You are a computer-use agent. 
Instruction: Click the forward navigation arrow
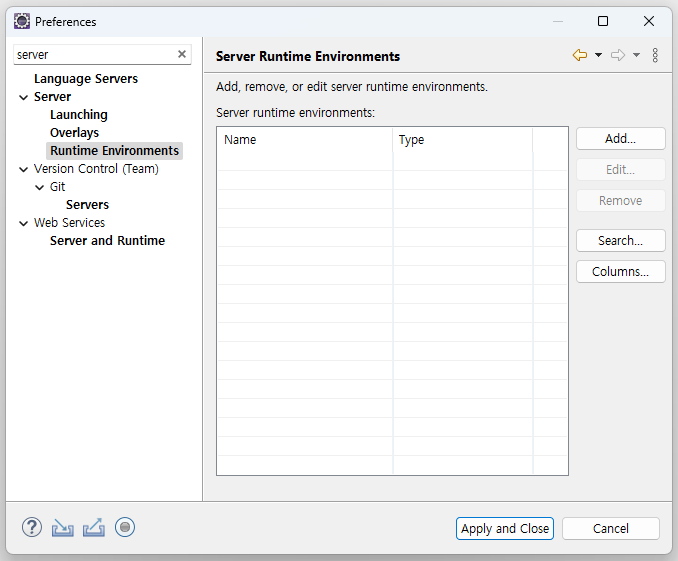[618, 56]
